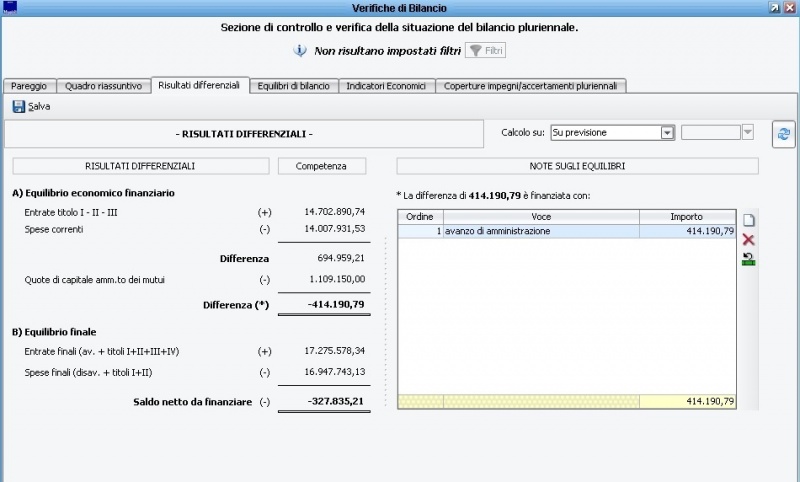This screenshot has width=800, height=482.
Task: Click the A) Equilibrio economico finanziario heading
Action: [93, 193]
